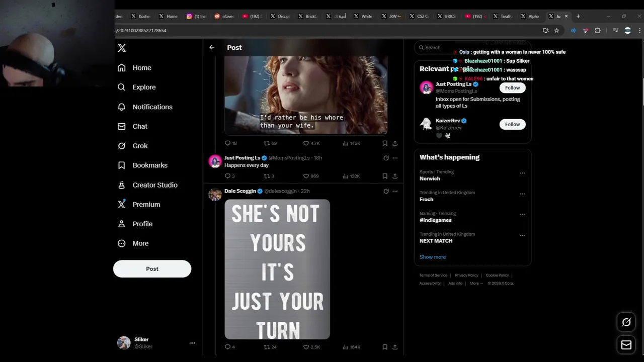Open the movie still image with subtitle
This screenshot has height=362, width=644.
point(306,95)
